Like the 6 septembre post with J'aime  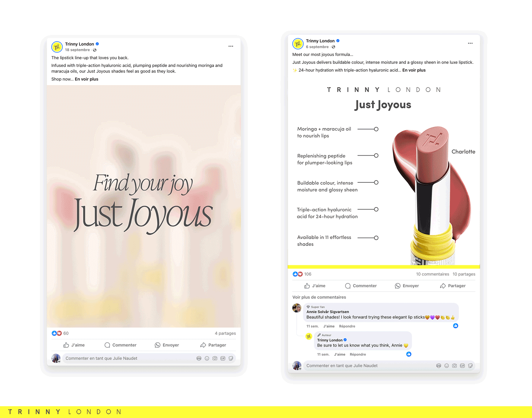[315, 286]
